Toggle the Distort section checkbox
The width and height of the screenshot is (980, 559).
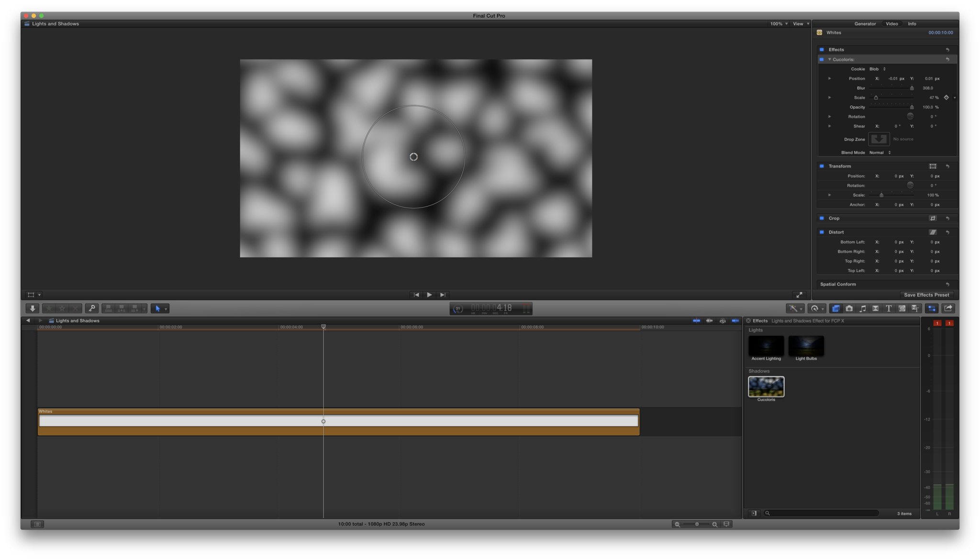(822, 232)
